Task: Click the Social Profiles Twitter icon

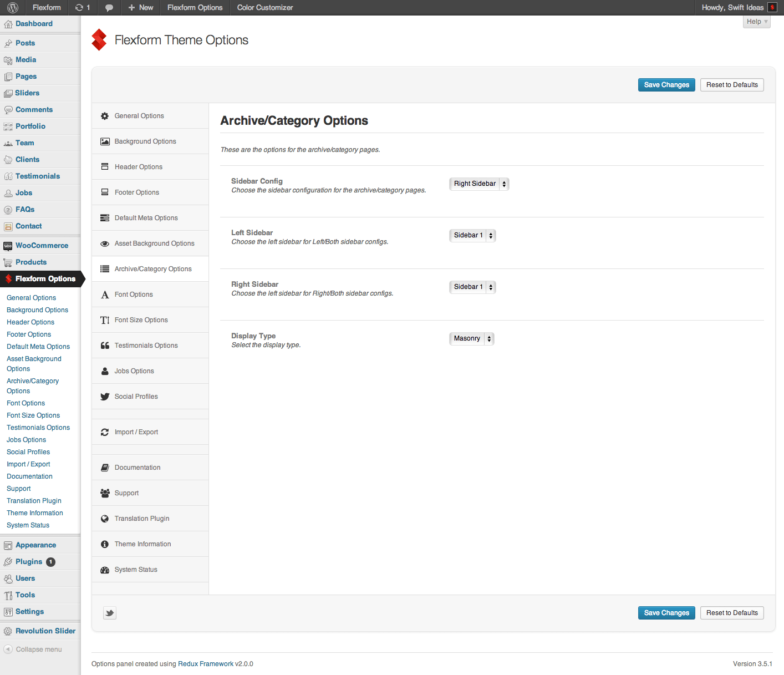Action: click(x=105, y=397)
